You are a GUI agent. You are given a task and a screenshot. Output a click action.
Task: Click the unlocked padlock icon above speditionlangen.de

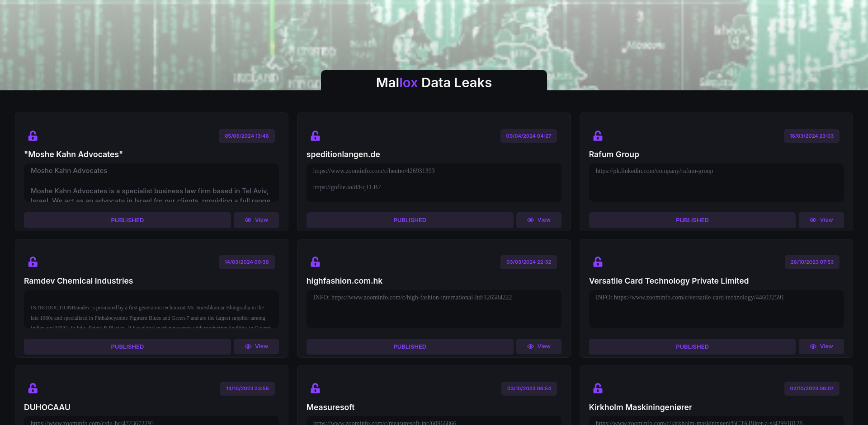click(315, 136)
